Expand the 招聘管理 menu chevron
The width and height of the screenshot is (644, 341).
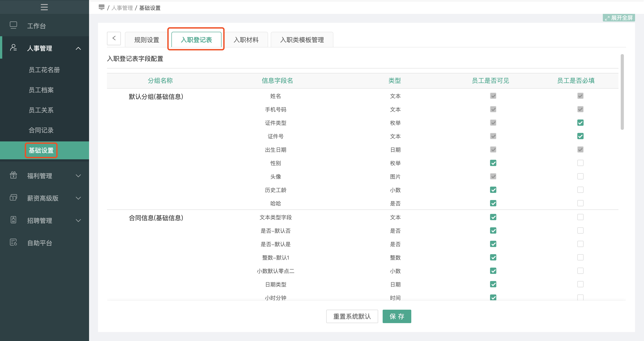78,220
